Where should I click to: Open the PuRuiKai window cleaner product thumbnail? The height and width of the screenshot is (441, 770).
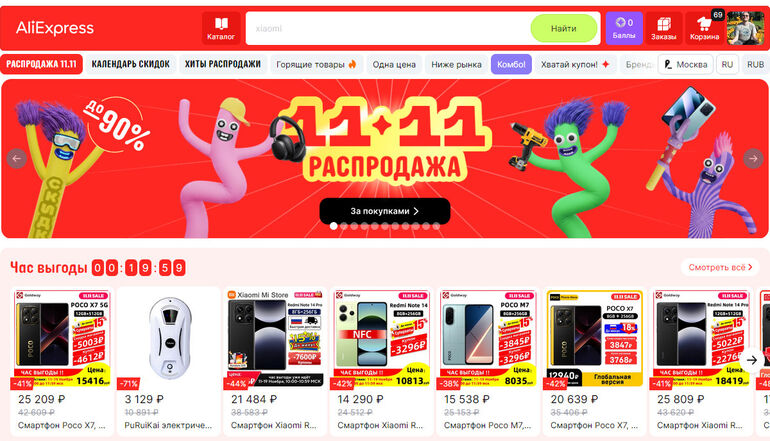[x=169, y=338]
